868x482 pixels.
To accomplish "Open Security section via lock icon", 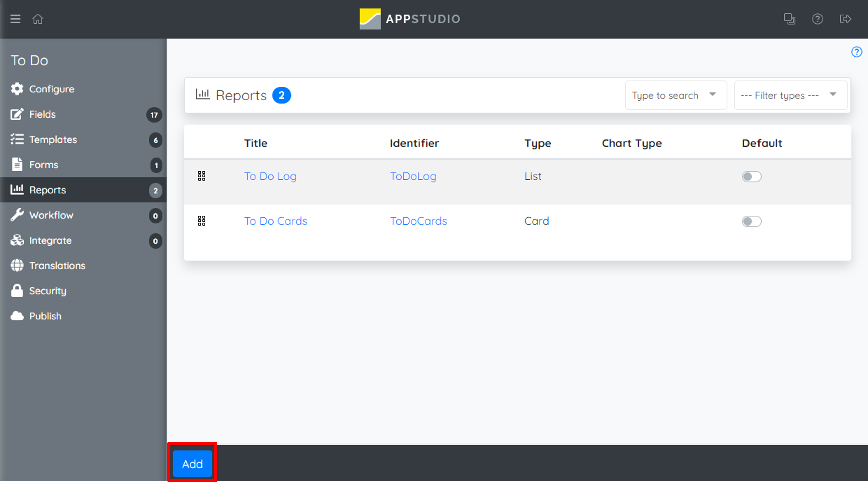I will click(17, 291).
